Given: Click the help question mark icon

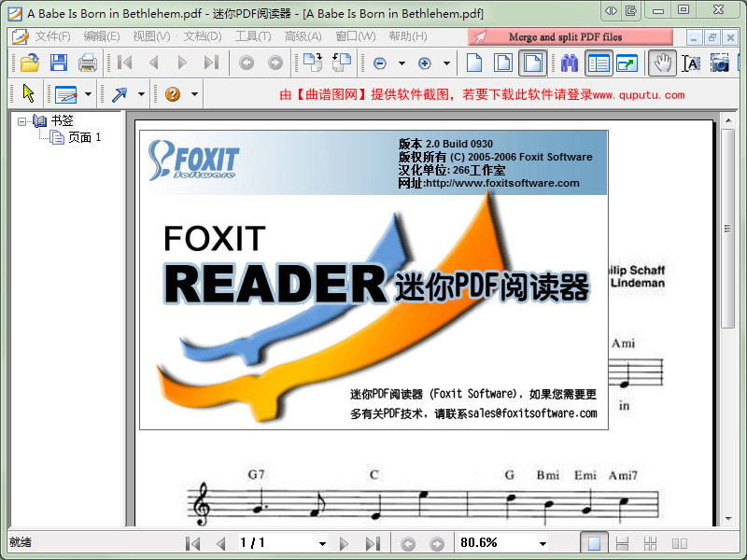Looking at the screenshot, I should click(173, 94).
